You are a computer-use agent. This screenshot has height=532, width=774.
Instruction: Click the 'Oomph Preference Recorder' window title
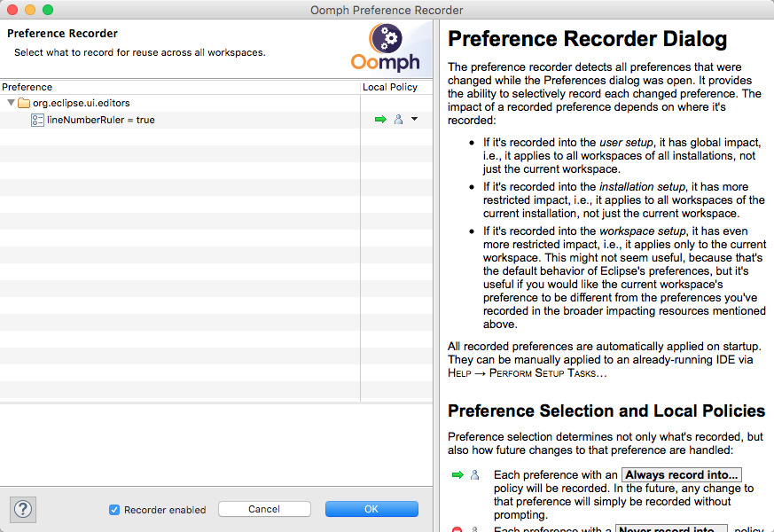coord(387,10)
